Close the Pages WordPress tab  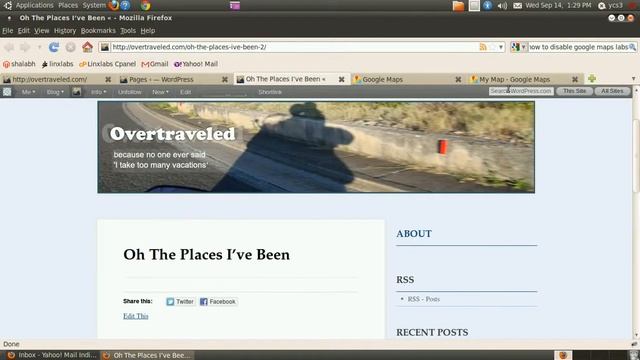tap(224, 80)
